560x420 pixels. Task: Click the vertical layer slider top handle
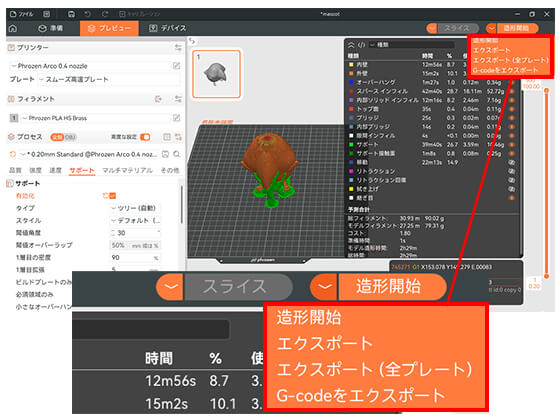[546, 91]
